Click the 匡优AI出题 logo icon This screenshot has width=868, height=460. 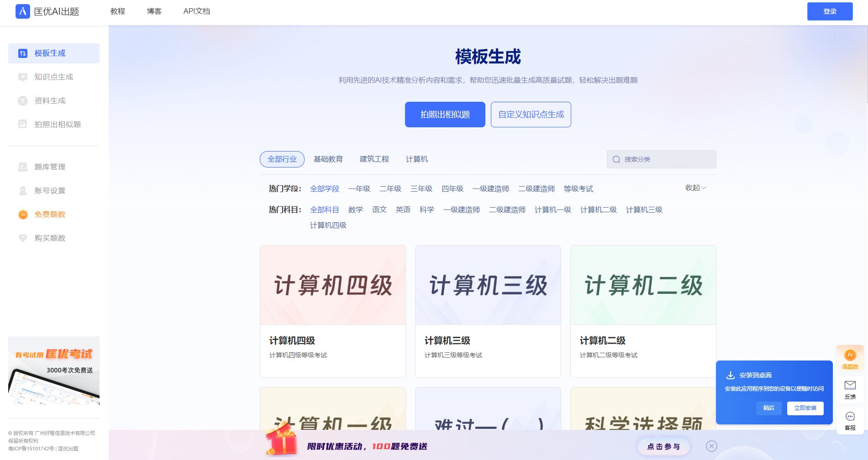pyautogui.click(x=22, y=11)
